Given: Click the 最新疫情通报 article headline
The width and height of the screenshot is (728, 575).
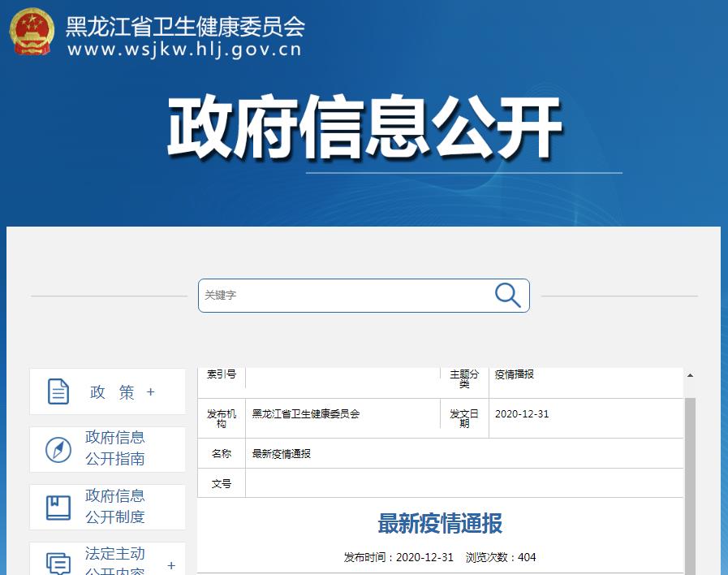Looking at the screenshot, I should 440,524.
